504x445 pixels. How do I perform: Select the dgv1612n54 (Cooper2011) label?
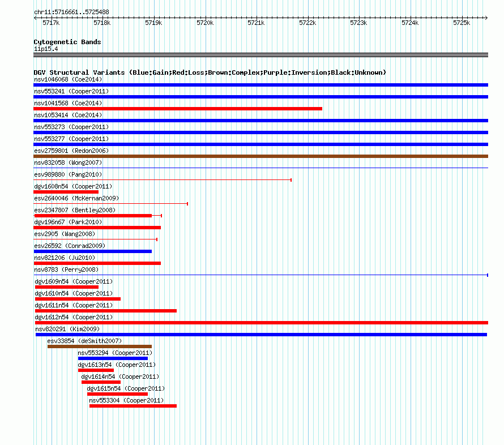74,317
